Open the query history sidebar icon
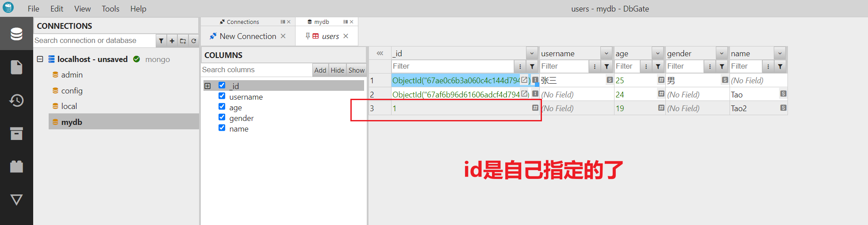 pos(16,100)
